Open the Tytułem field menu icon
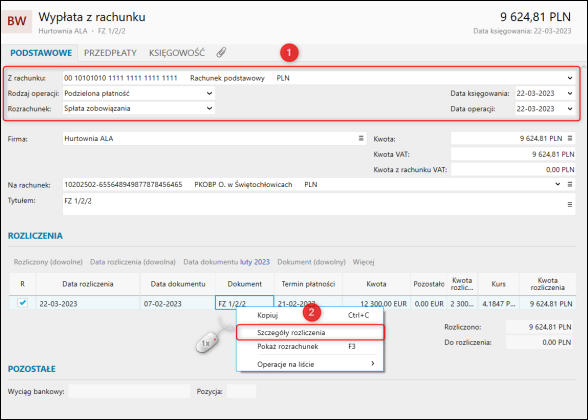The height and width of the screenshot is (420, 588). (x=570, y=204)
